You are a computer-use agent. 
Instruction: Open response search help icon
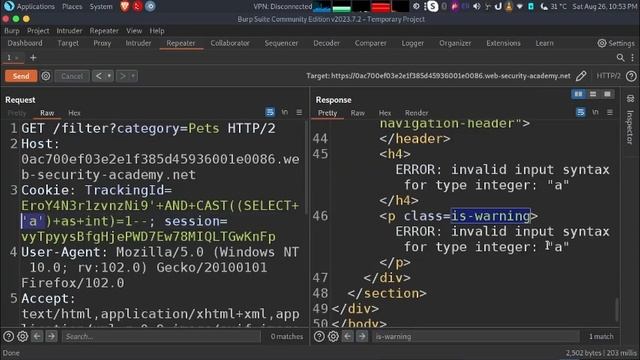pos(319,336)
